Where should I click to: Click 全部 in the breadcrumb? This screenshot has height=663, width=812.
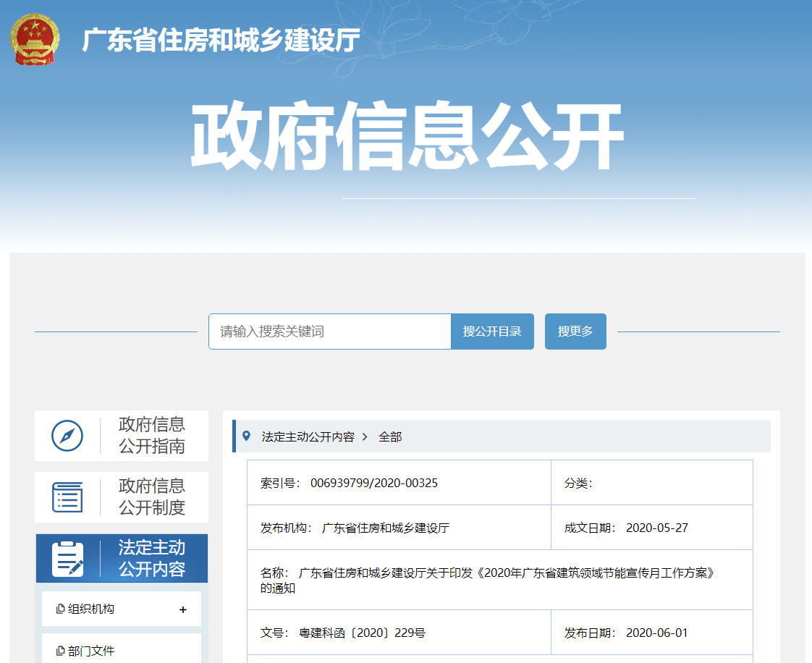pyautogui.click(x=390, y=436)
